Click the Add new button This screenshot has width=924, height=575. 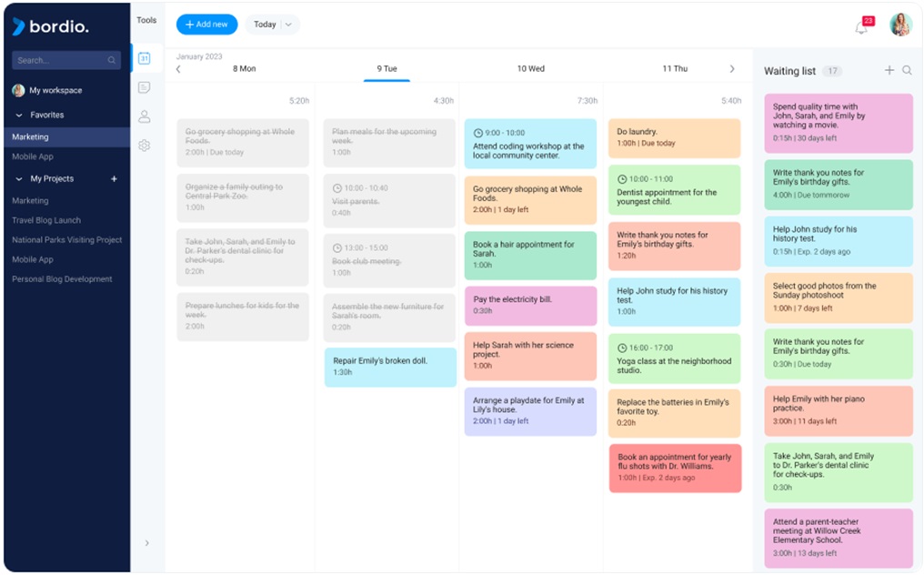[x=206, y=24]
